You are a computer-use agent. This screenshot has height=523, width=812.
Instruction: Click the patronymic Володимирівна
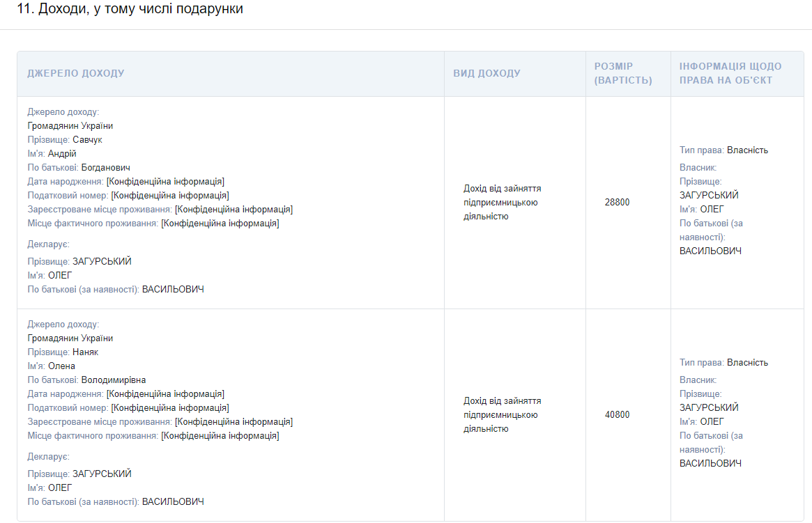113,380
